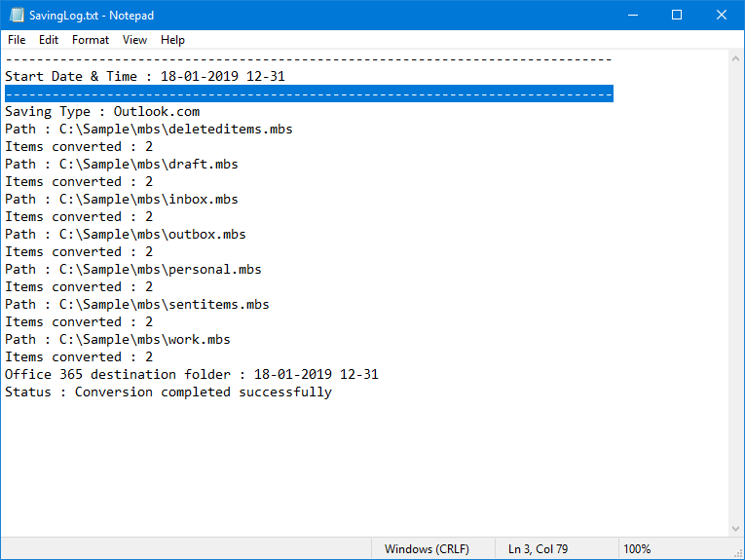Viewport: 745px width, 560px height.
Task: Click the Notepad icon in title bar
Action: 17,16
